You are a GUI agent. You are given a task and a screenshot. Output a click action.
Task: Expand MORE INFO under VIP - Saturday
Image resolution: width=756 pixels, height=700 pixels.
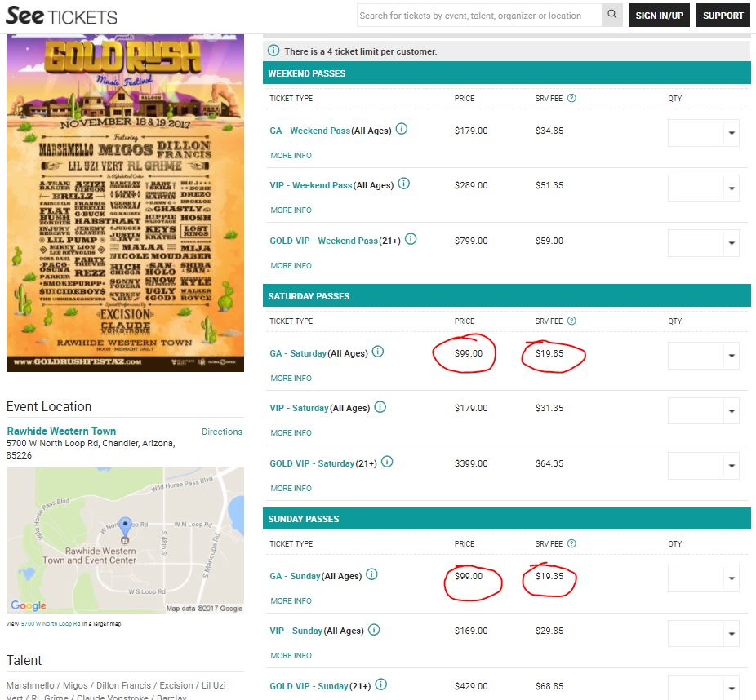coord(291,432)
